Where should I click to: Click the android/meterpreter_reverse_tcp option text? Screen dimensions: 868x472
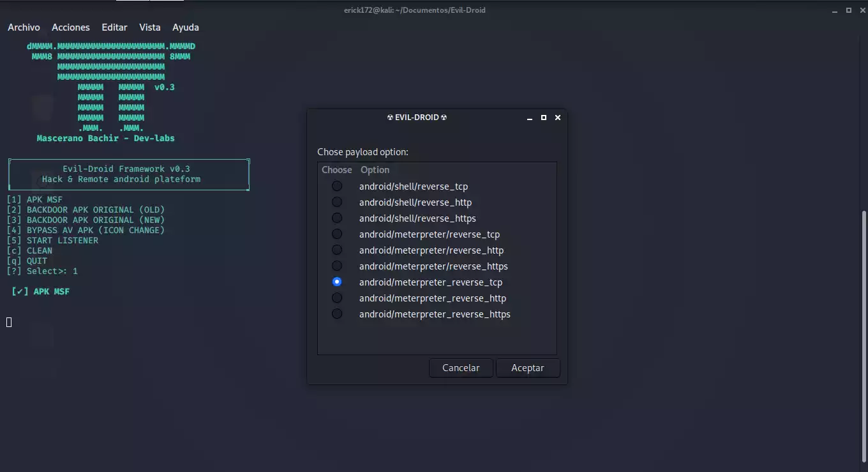tap(431, 282)
